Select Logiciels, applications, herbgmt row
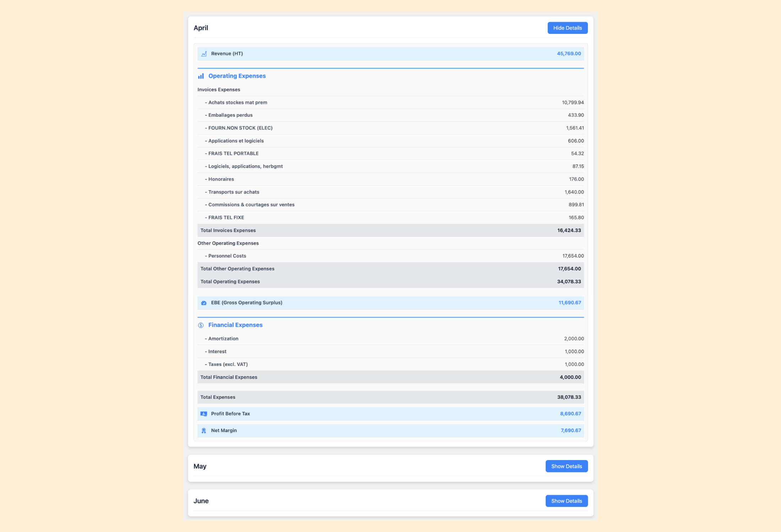This screenshot has height=532, width=781. [390, 166]
